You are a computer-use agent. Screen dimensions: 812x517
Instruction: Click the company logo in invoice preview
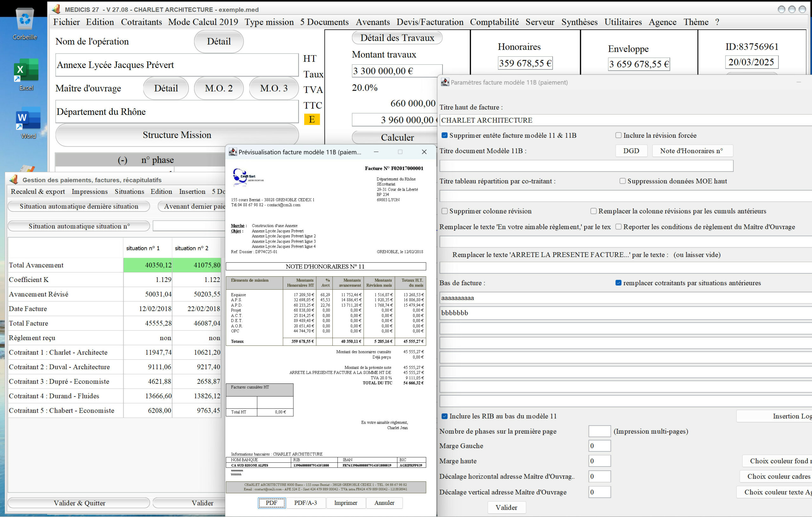248,178
